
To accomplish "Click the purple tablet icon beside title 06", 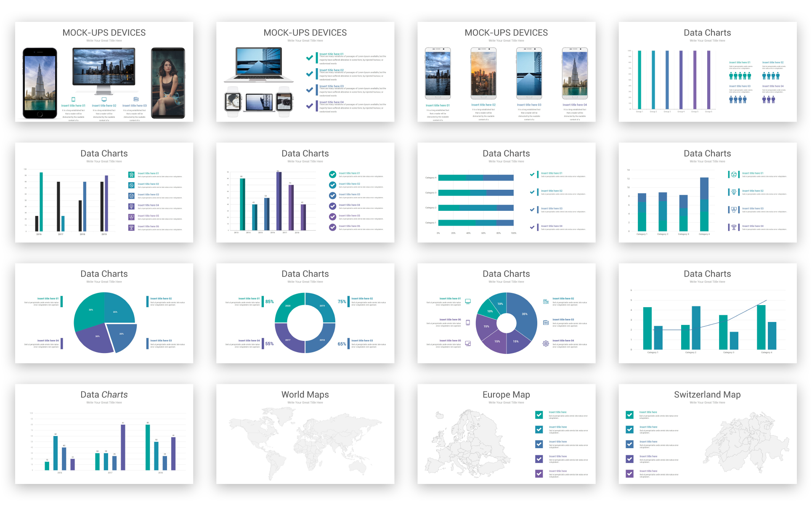I will click(467, 322).
